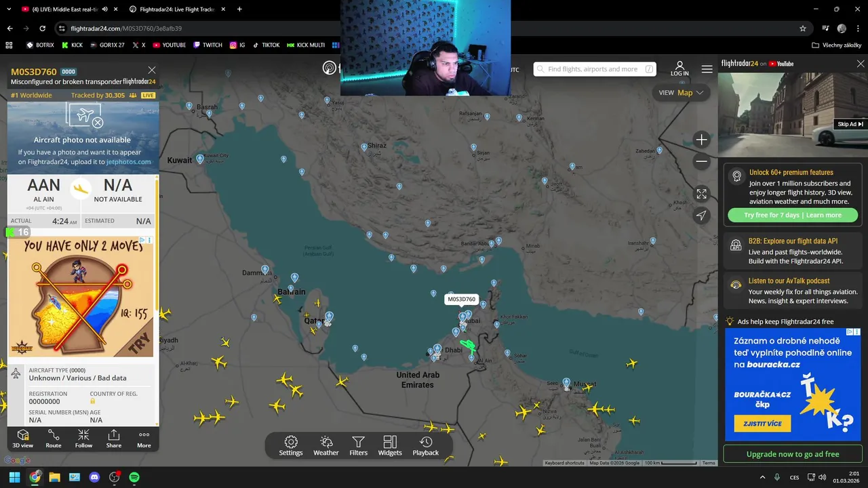Show the flight Route

54,439
